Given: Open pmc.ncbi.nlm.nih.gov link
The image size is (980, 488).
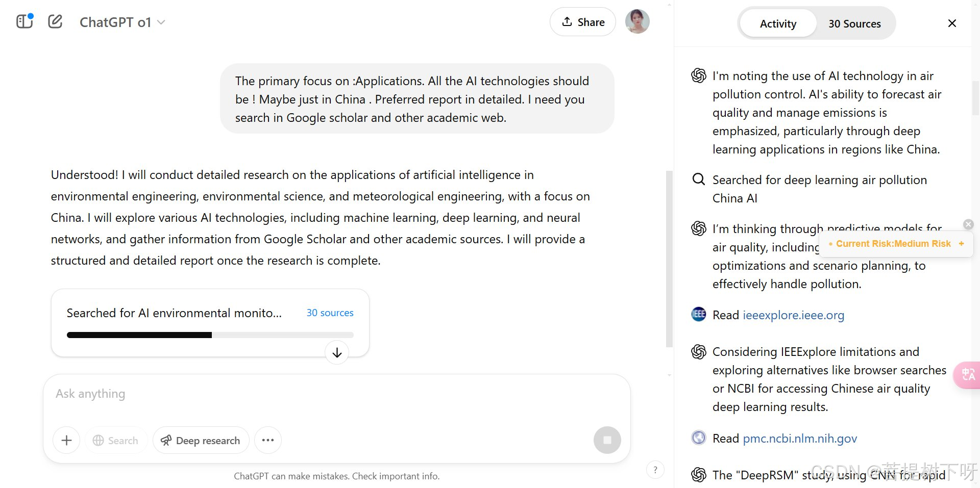Looking at the screenshot, I should 800,439.
